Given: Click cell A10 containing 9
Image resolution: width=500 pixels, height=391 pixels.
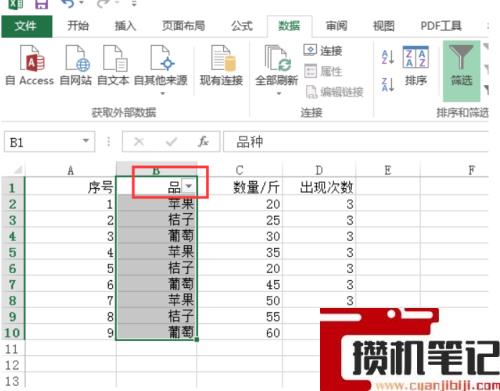Looking at the screenshot, I should coord(71,332).
